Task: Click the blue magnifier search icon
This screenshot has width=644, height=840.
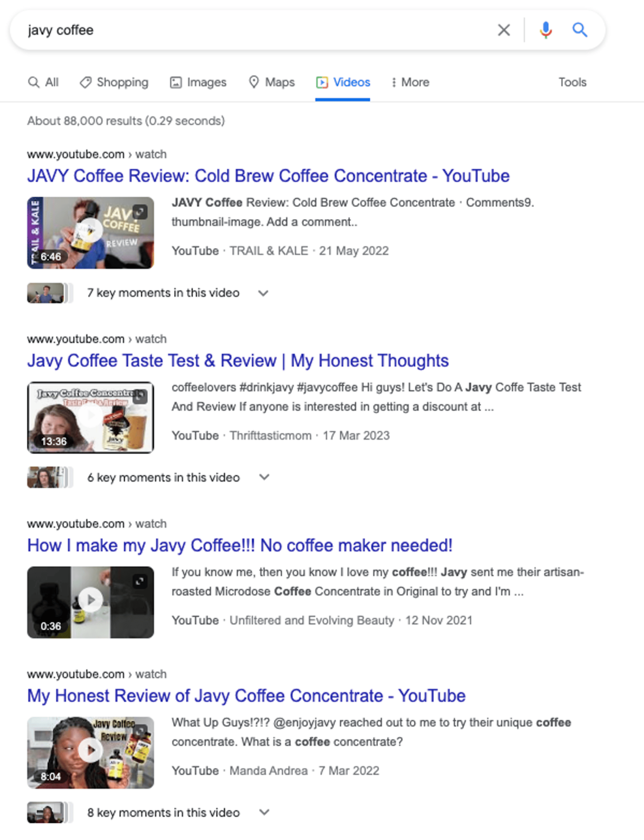Action: tap(580, 30)
